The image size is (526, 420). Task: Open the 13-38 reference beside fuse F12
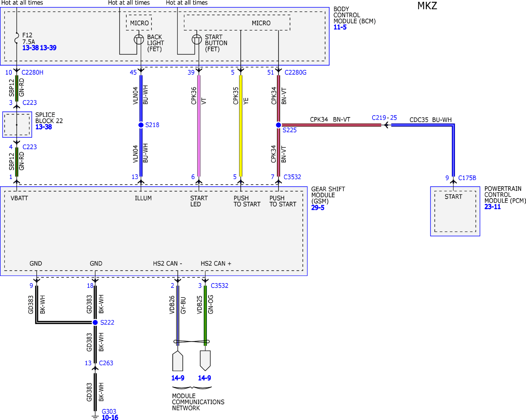(x=31, y=48)
